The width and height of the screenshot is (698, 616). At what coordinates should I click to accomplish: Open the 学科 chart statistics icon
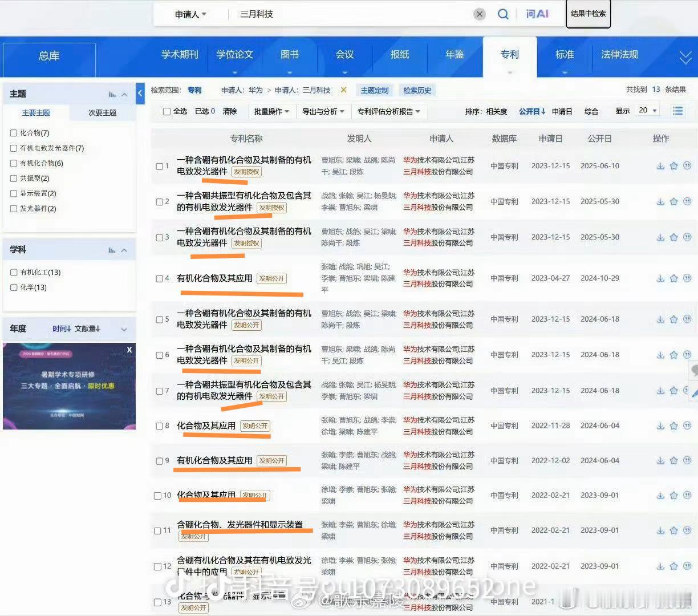click(x=112, y=250)
